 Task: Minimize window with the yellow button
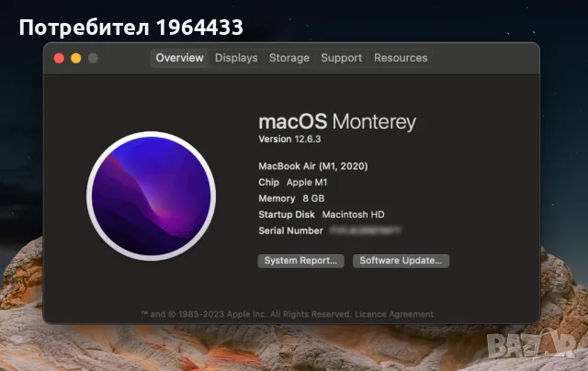[x=76, y=59]
